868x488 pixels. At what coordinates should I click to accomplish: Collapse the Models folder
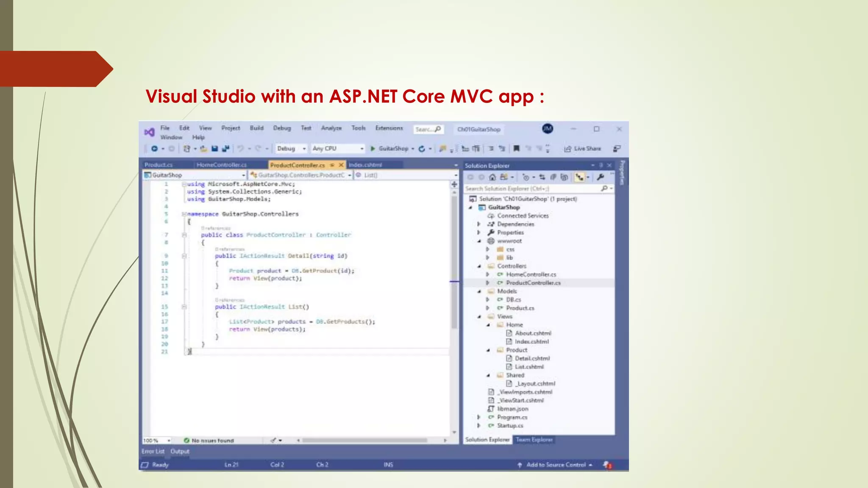point(479,291)
